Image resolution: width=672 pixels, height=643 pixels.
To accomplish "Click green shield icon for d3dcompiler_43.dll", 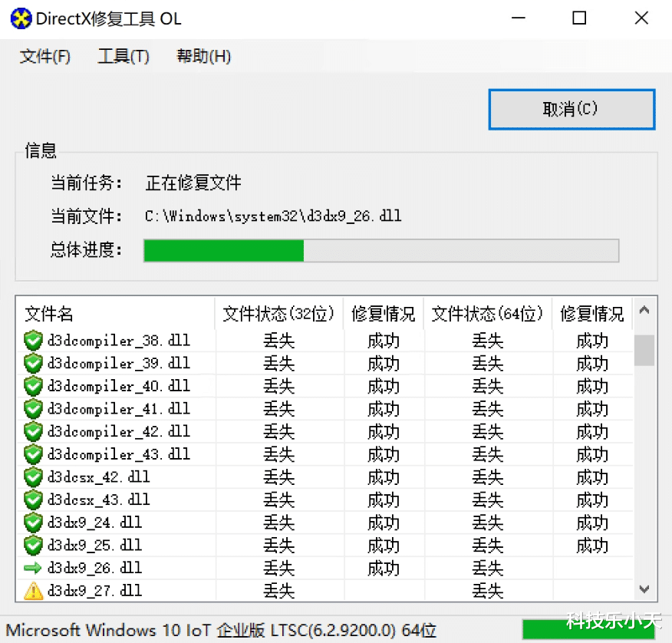I will (33, 454).
